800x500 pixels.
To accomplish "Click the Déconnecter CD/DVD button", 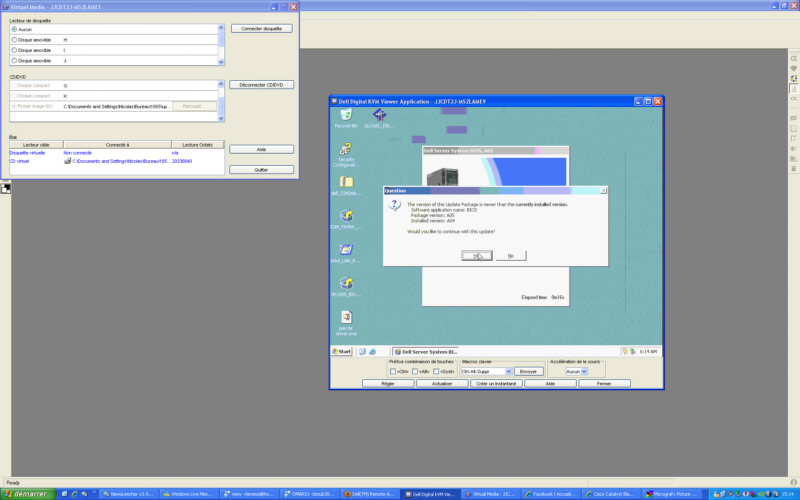I will 261,85.
